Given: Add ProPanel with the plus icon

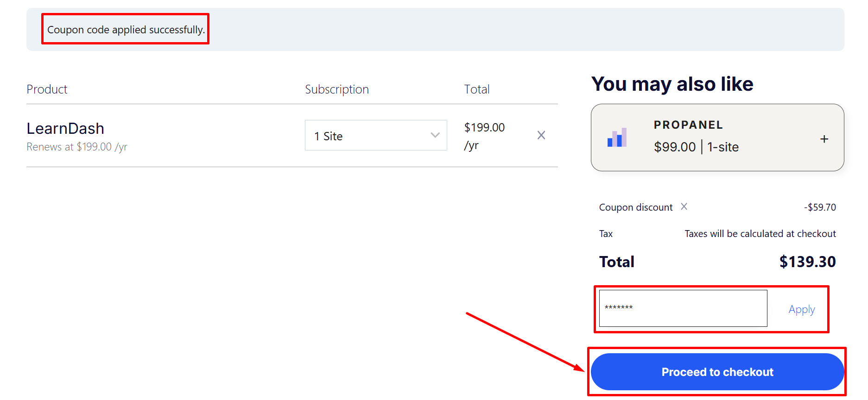Looking at the screenshot, I should 824,139.
